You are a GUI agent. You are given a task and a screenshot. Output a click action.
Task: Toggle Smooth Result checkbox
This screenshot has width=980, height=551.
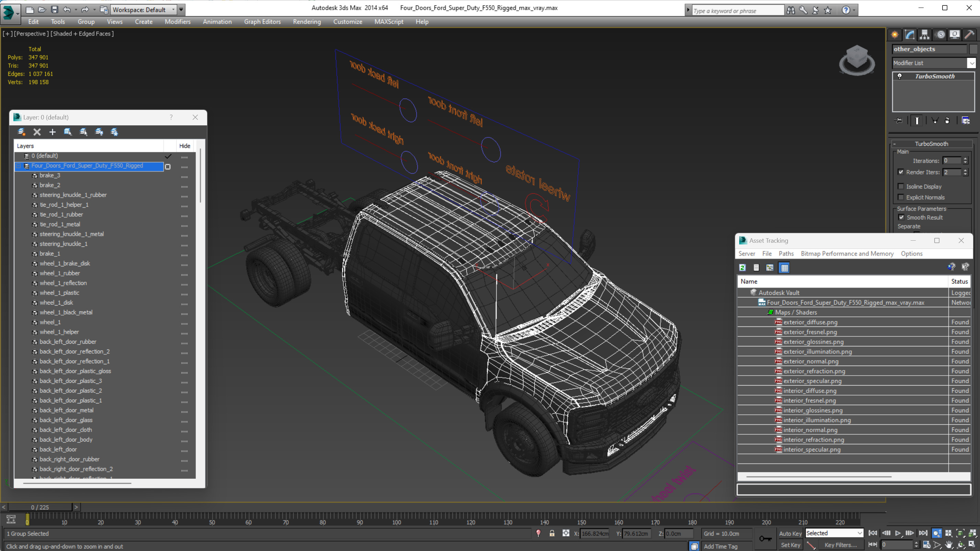tap(901, 217)
